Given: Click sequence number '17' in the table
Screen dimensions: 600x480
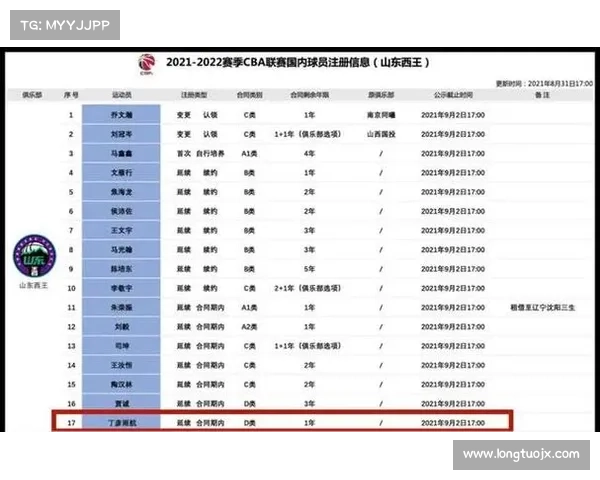Looking at the screenshot, I should (x=71, y=423).
